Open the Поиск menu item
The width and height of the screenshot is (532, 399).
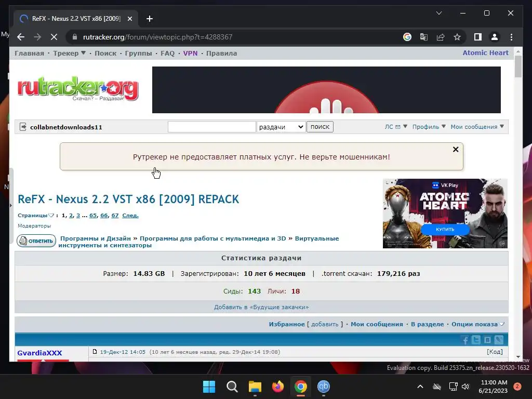(x=105, y=54)
